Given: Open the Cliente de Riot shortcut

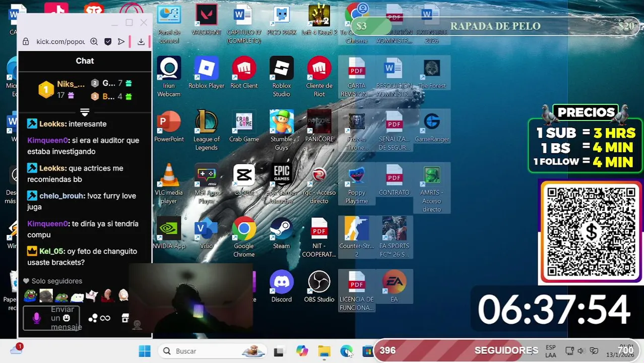Looking at the screenshot, I should tap(319, 77).
